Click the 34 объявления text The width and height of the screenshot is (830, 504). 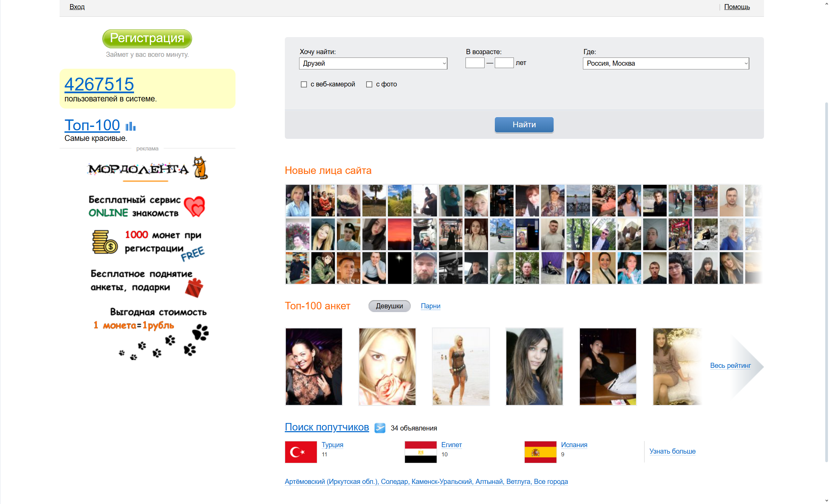(414, 428)
